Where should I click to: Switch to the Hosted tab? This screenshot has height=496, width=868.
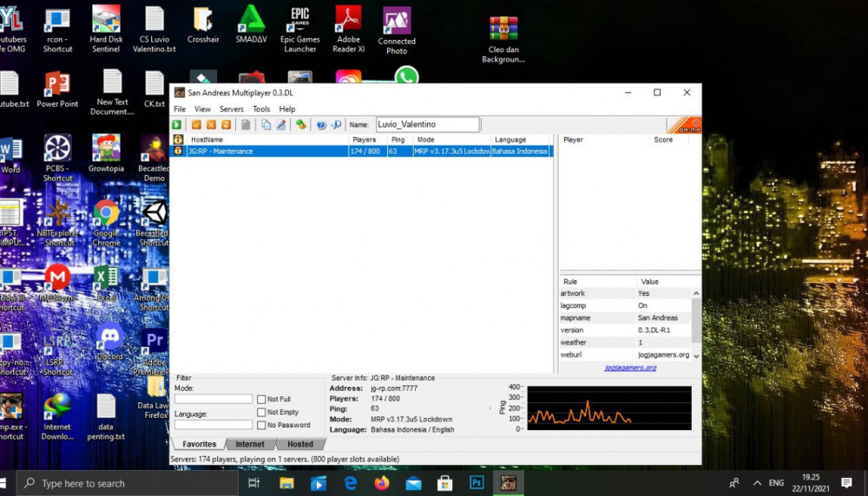pyautogui.click(x=300, y=444)
